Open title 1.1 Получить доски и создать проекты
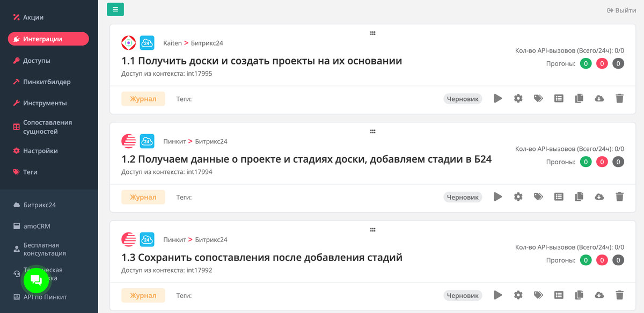This screenshot has height=313, width=644. click(262, 61)
